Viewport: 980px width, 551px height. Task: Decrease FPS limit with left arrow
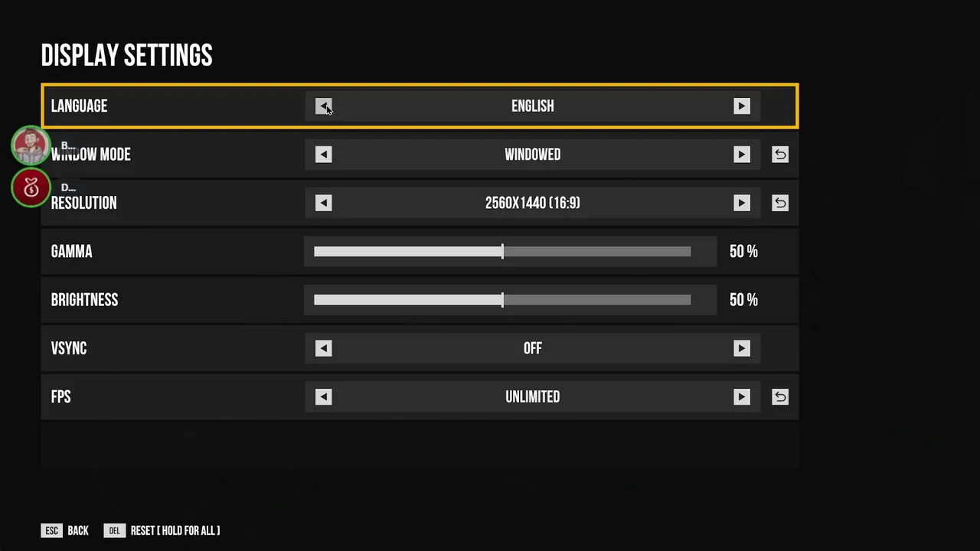(x=323, y=396)
